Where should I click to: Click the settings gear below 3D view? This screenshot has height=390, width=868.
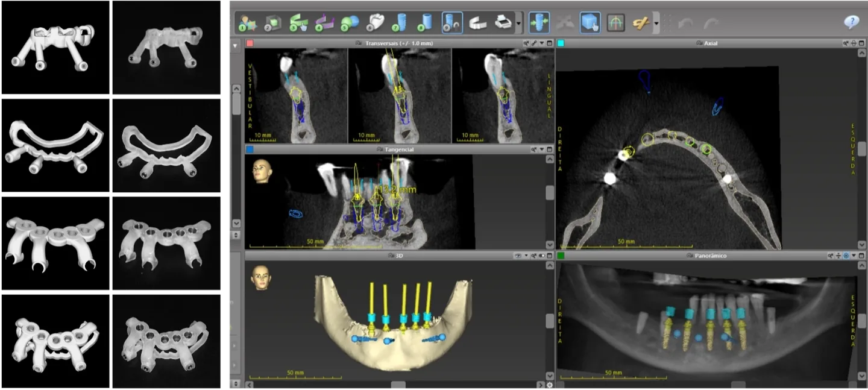pyautogui.click(x=549, y=385)
